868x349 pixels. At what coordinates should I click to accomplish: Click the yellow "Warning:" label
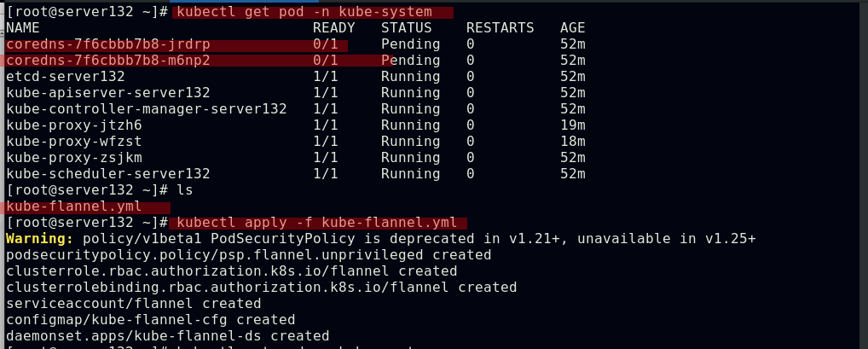point(40,239)
